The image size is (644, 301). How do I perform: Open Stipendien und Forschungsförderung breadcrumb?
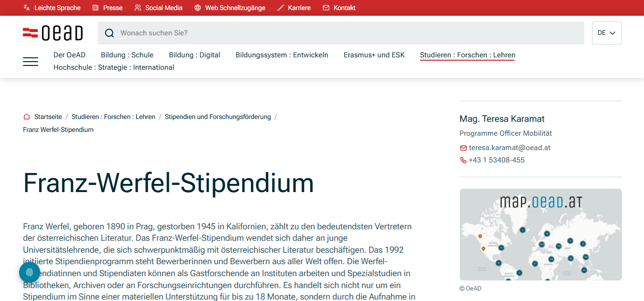pos(218,117)
